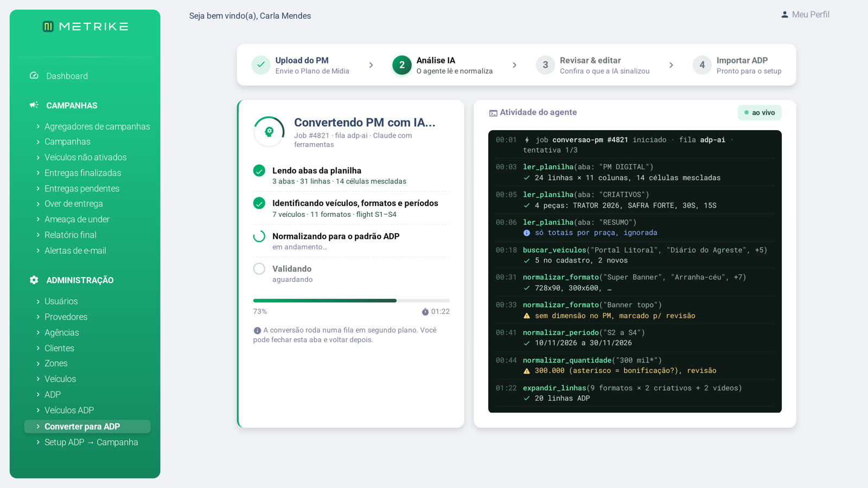Click the terminal icon beside Atividade do agente
868x488 pixels.
pyautogui.click(x=493, y=113)
